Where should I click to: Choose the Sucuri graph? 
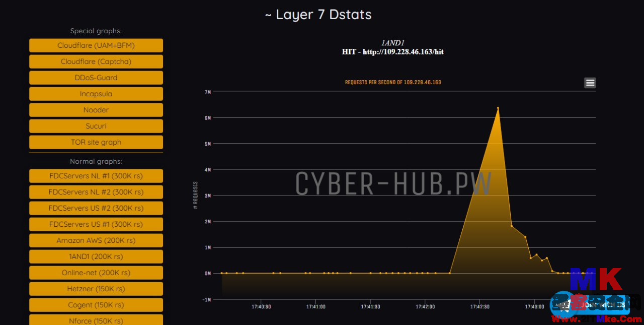(x=96, y=126)
